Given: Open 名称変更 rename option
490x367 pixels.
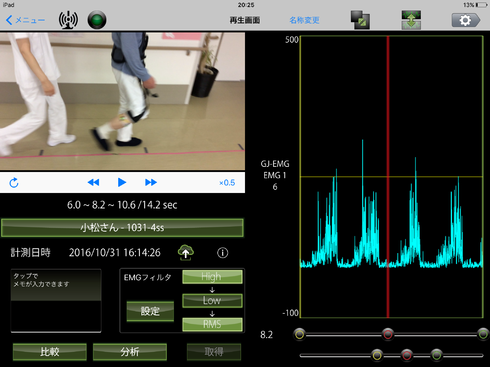Looking at the screenshot, I should point(304,20).
